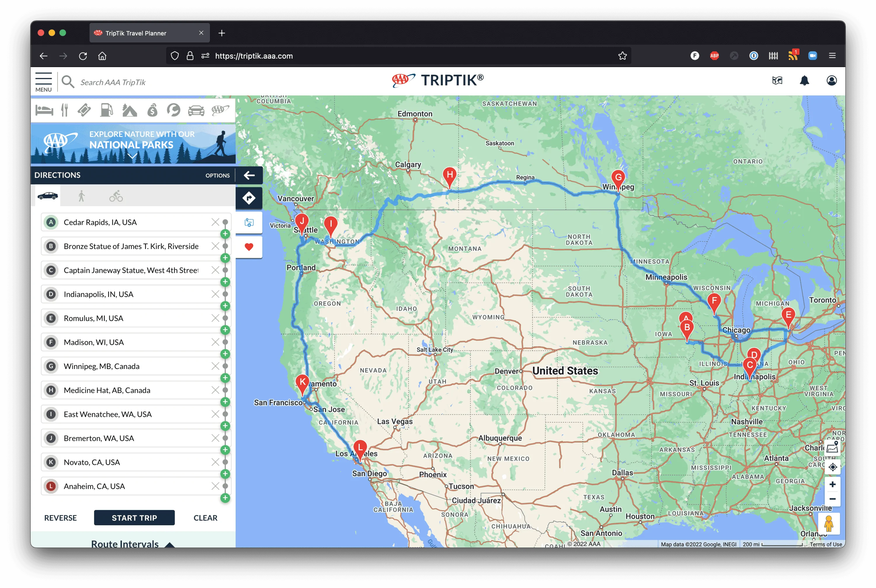The width and height of the screenshot is (876, 588).
Task: Bookmark the page with the star icon
Action: pyautogui.click(x=623, y=56)
